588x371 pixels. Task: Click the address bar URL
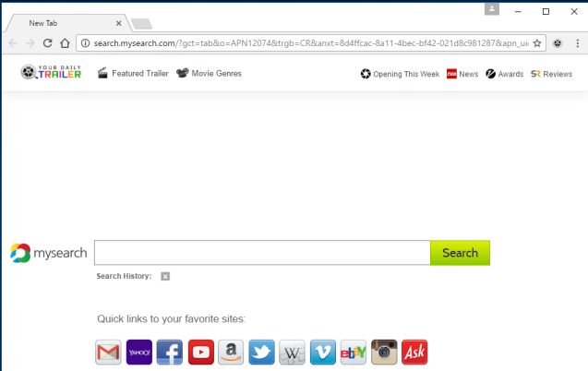pos(310,43)
